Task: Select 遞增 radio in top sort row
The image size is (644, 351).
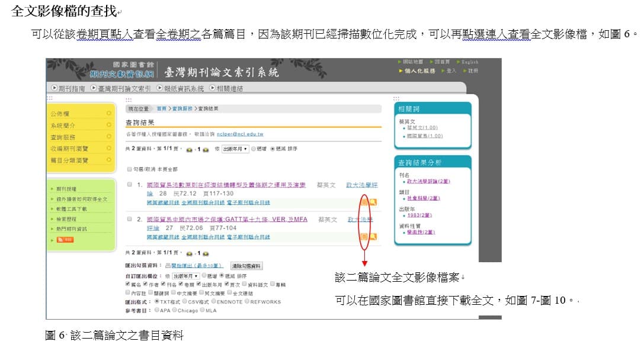Action: [x=254, y=149]
